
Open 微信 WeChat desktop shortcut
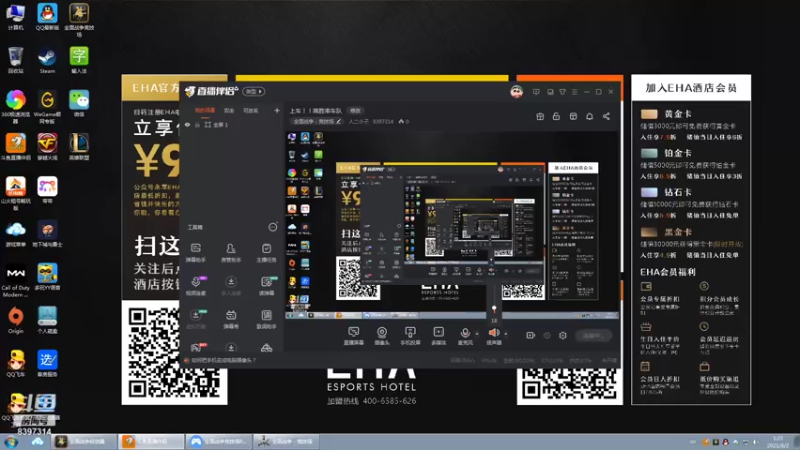pyautogui.click(x=79, y=103)
